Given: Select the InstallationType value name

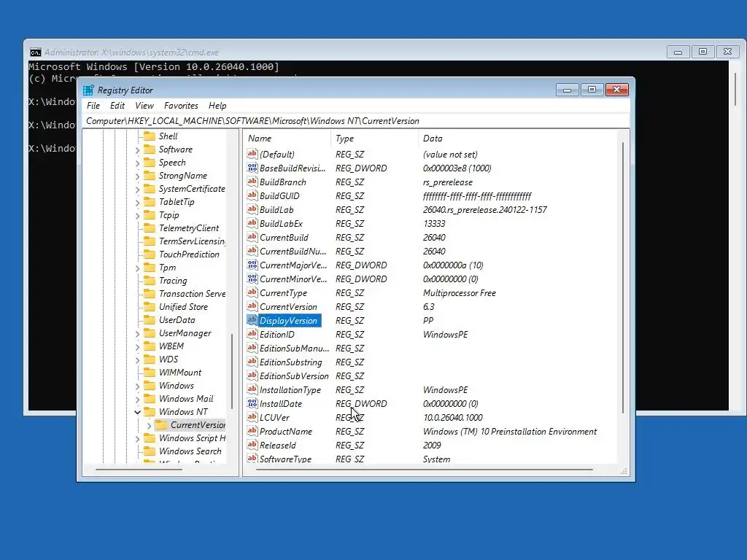Looking at the screenshot, I should click(290, 389).
